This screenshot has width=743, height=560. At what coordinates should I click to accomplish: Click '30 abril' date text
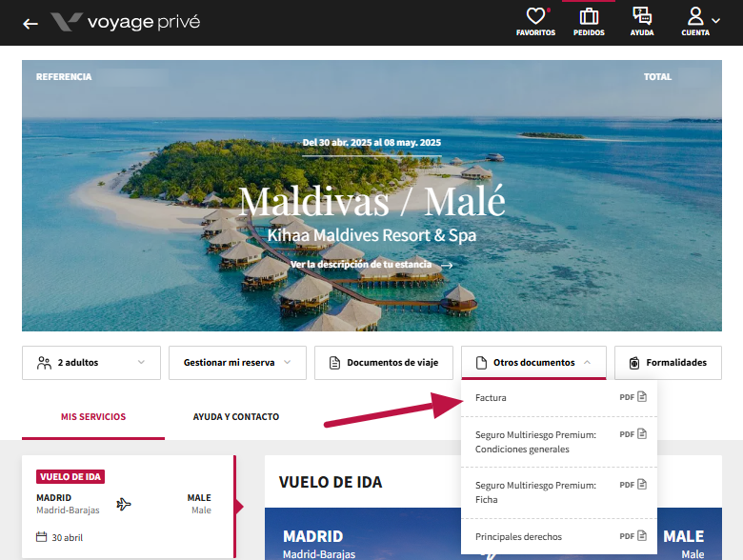click(68, 538)
